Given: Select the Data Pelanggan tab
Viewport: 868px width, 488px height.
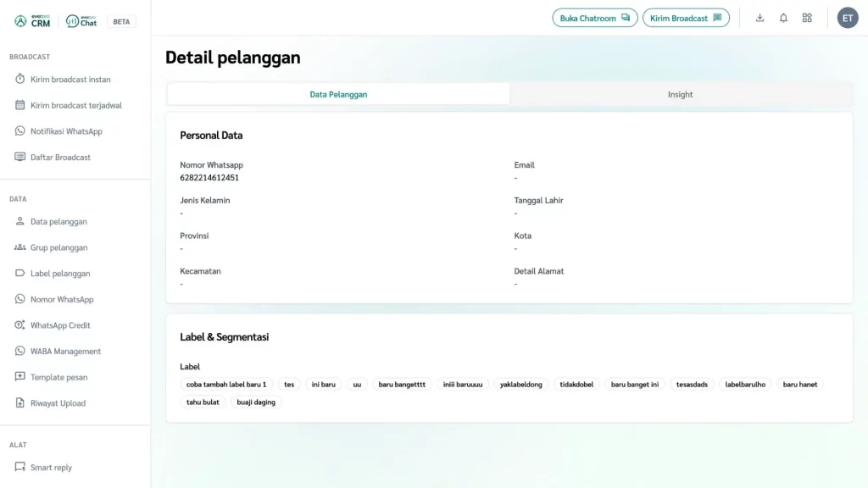Looking at the screenshot, I should pyautogui.click(x=338, y=95).
